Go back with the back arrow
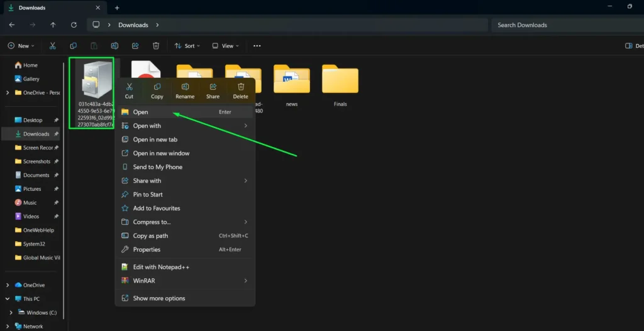The width and height of the screenshot is (644, 331). 12,25
